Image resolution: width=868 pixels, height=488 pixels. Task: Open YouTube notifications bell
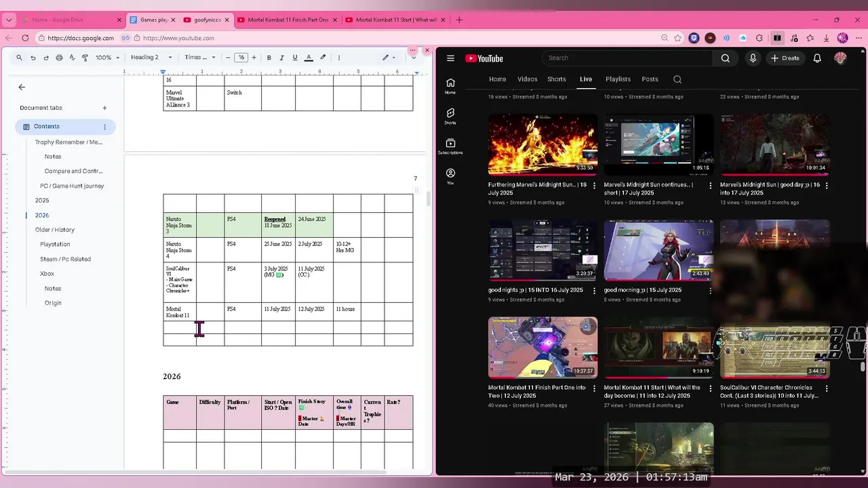pos(817,58)
